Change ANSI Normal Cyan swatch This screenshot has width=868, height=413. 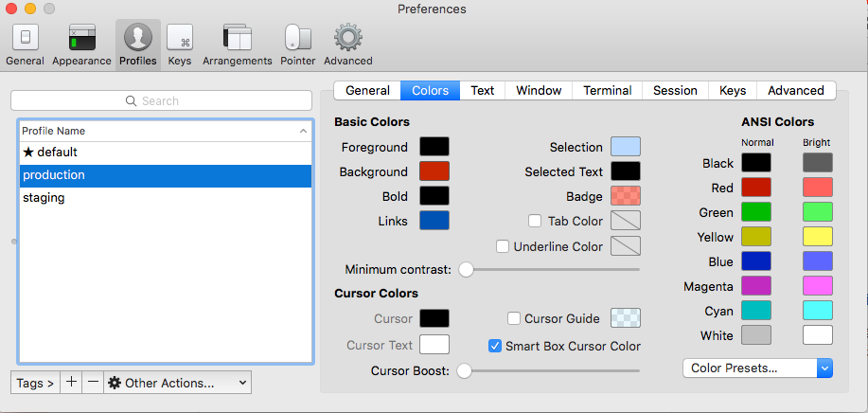[756, 311]
